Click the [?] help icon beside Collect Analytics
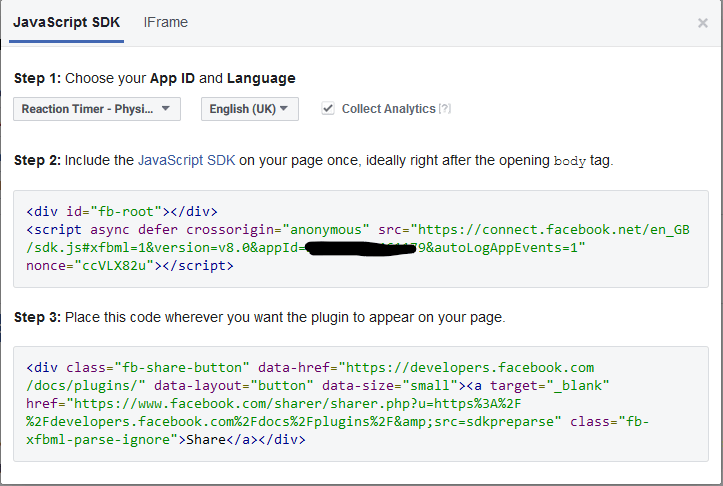The width and height of the screenshot is (723, 486). (x=444, y=109)
